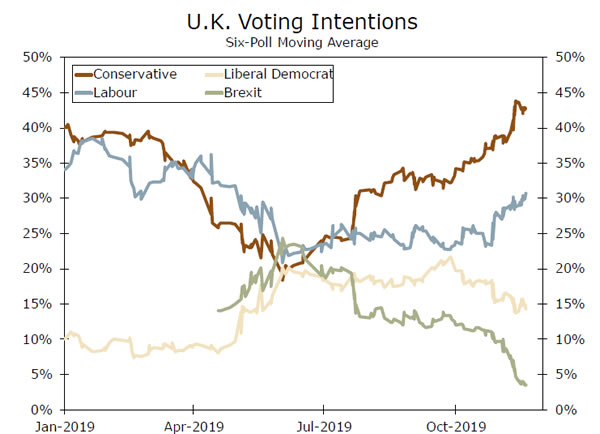Click the Jan-2019 x-axis label
This screenshot has height=434, width=600.
tap(64, 423)
